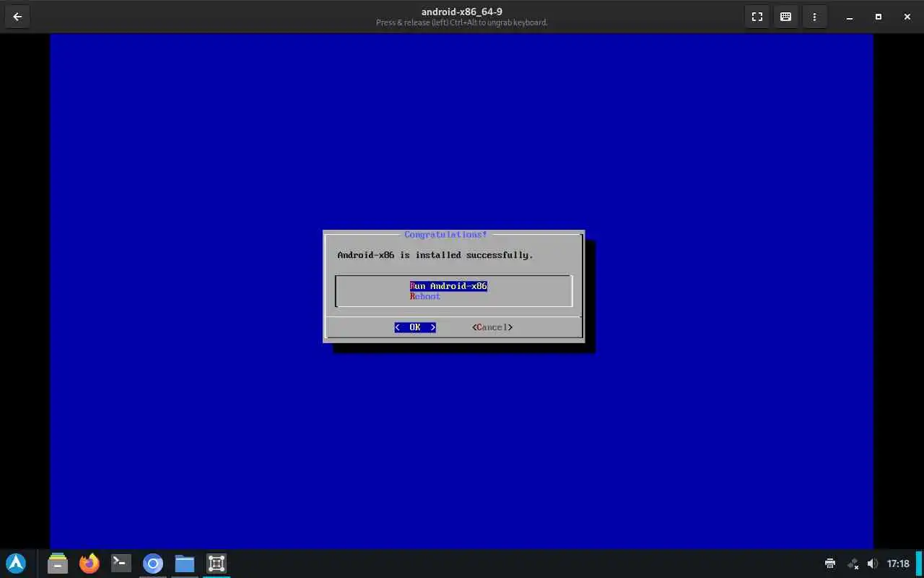Click the 'Congratulations!' dialog title
This screenshot has height=578, width=924.
pyautogui.click(x=445, y=235)
